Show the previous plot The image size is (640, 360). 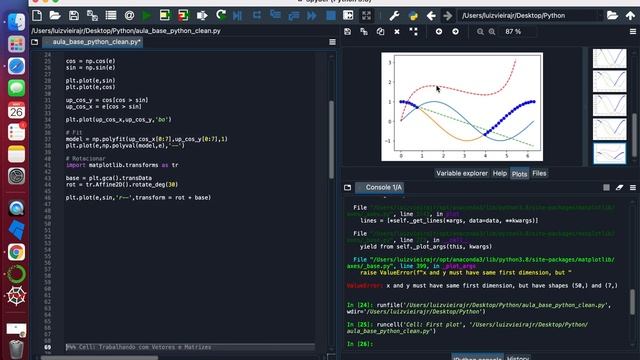click(x=439, y=31)
